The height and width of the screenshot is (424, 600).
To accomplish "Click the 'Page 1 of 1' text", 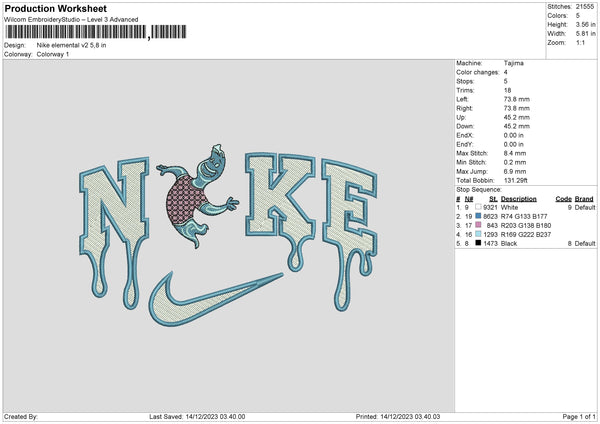I will point(579,417).
